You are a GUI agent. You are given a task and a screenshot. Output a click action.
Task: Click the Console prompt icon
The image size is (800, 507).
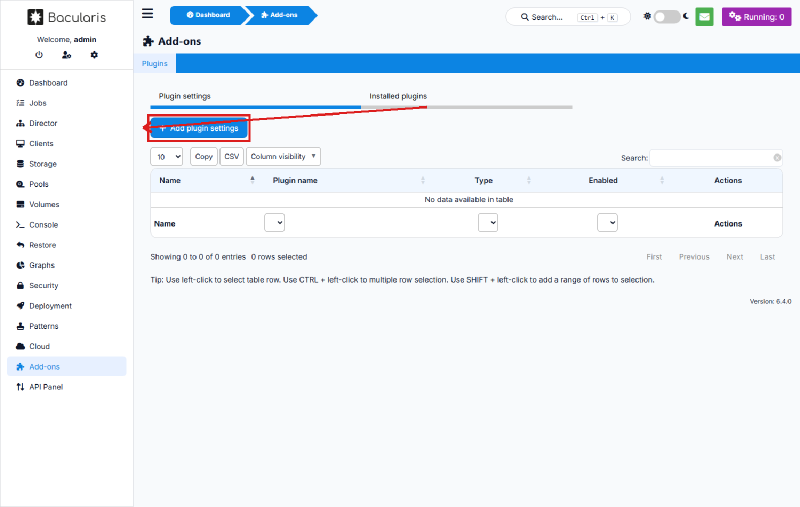pos(20,225)
